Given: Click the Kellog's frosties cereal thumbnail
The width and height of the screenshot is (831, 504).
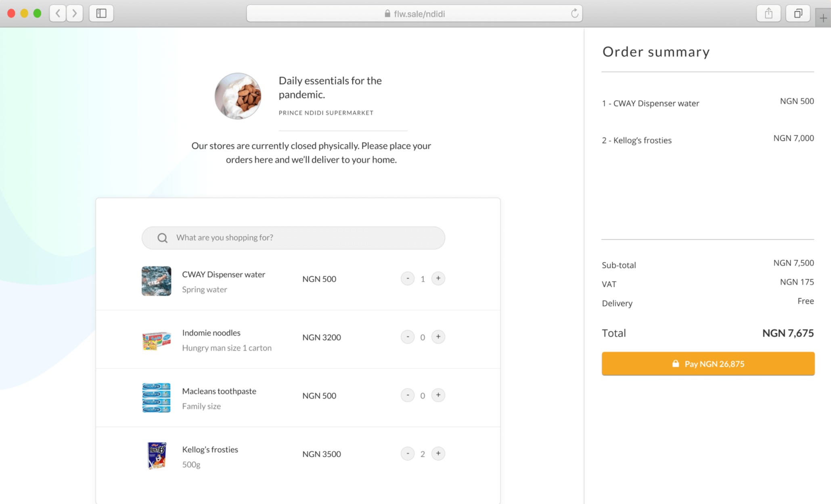Looking at the screenshot, I should click(x=156, y=456).
